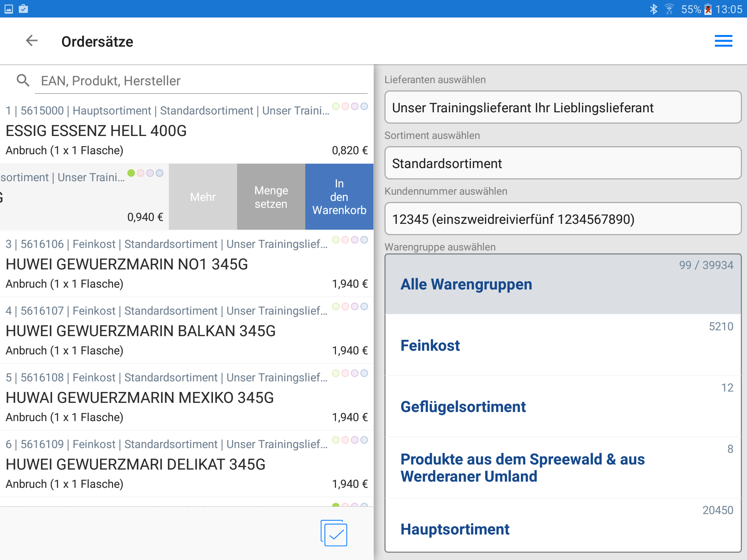Tap the search magnifier icon
747x560 pixels.
coord(23,80)
